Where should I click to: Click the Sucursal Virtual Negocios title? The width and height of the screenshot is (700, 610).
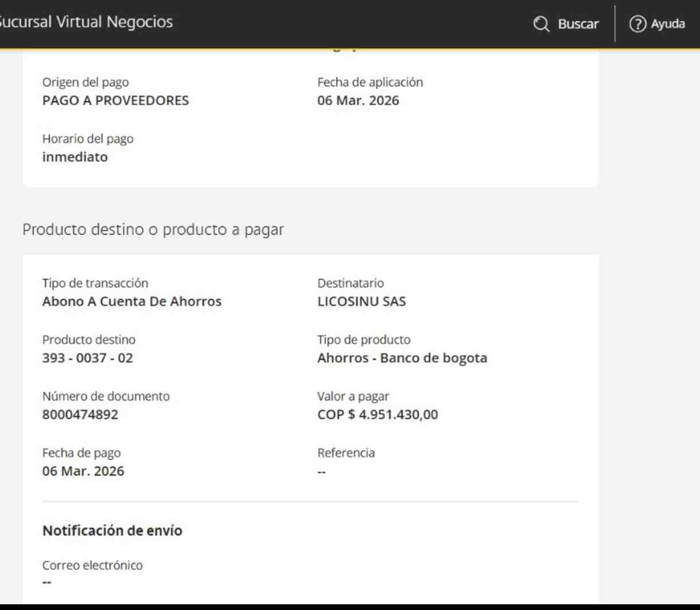[86, 22]
